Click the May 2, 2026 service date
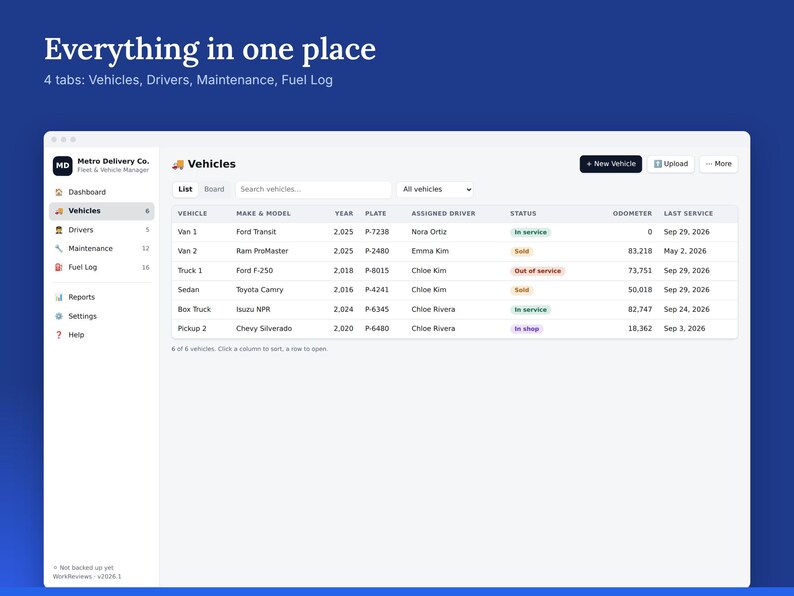 (x=685, y=251)
